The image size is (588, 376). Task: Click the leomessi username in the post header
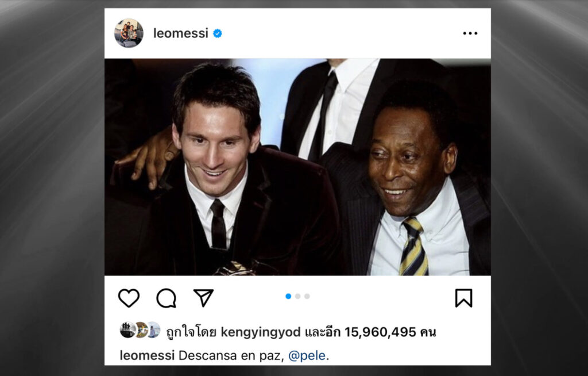pos(180,33)
